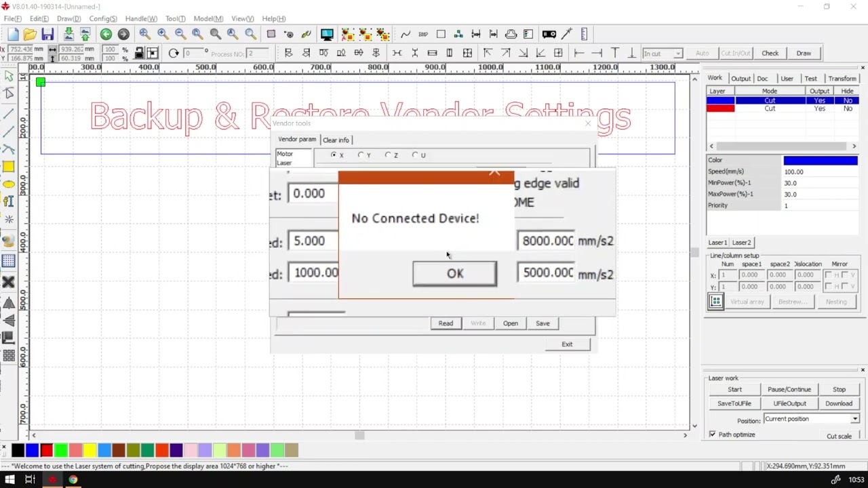
Task: Toggle the aspect ratio lock icon
Action: [139, 53]
